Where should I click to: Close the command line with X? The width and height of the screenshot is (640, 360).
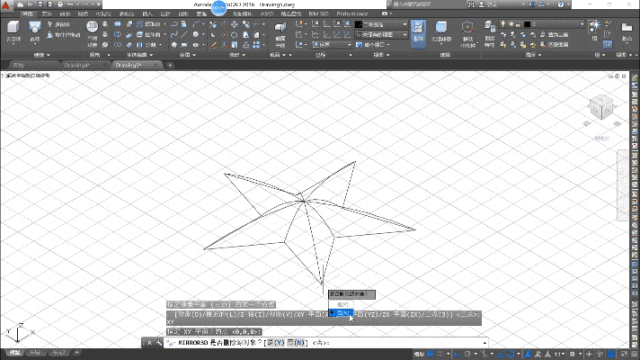149,343
